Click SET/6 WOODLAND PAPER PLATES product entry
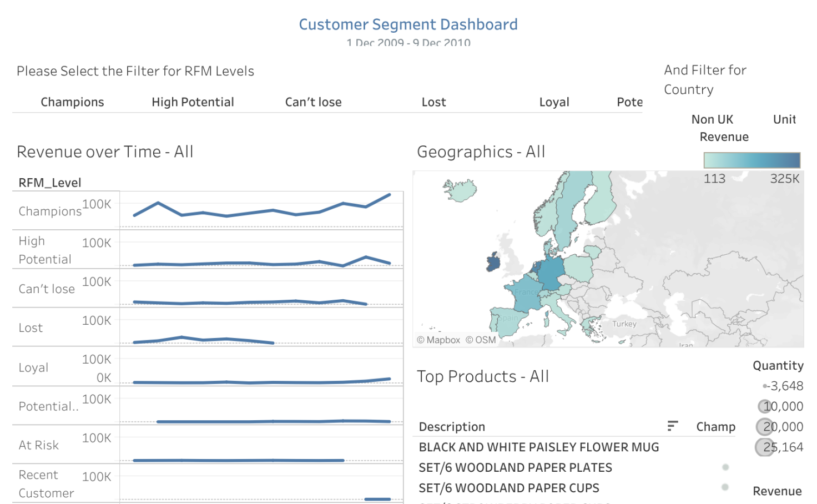Screen dimensions: 817x504 (515, 467)
